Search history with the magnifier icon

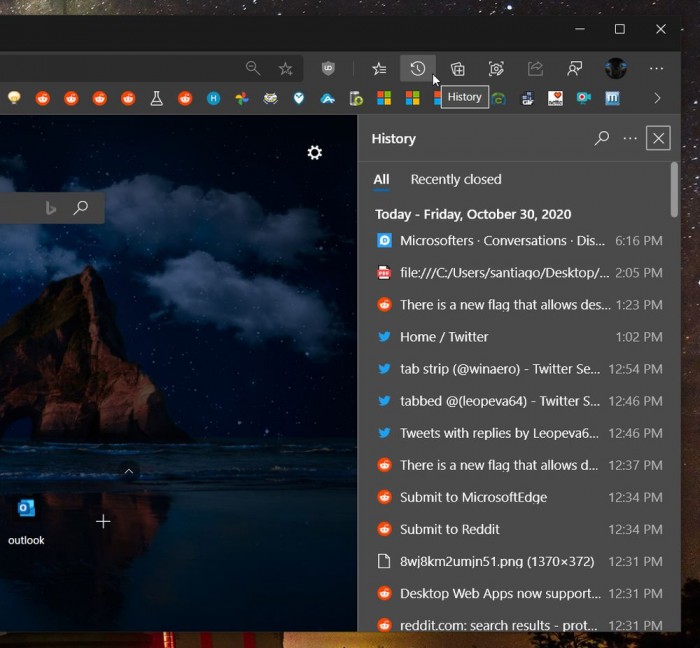tap(601, 138)
